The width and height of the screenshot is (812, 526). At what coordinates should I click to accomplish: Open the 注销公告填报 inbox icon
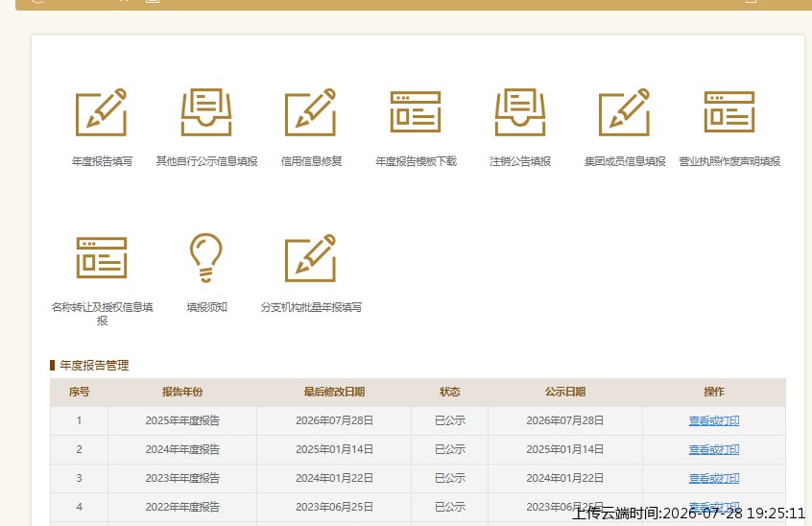520,112
